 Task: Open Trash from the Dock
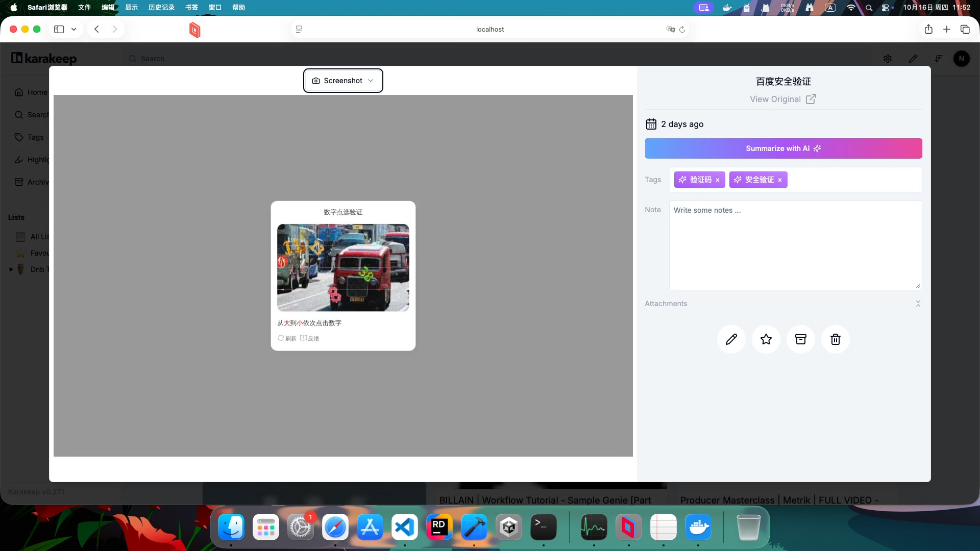(749, 527)
